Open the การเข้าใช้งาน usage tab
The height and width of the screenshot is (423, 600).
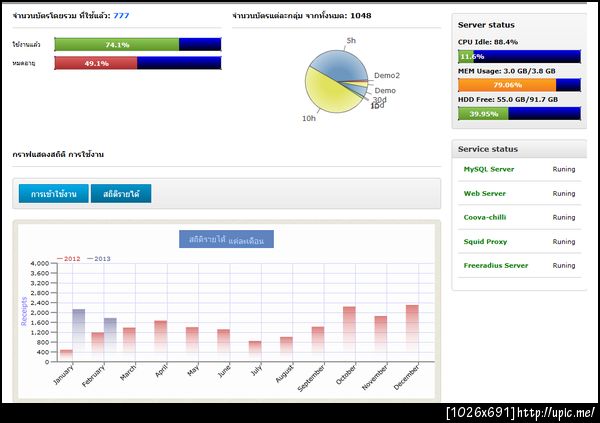pyautogui.click(x=54, y=194)
